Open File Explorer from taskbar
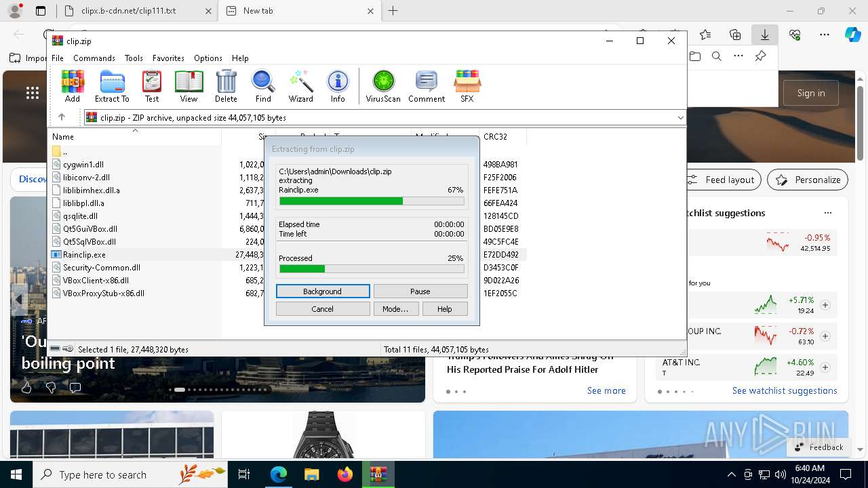The image size is (868, 488). [311, 474]
